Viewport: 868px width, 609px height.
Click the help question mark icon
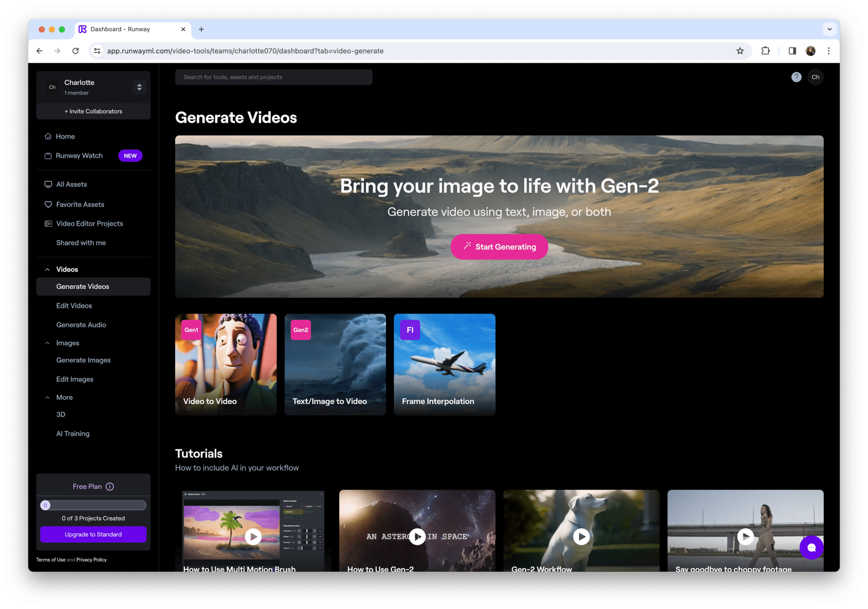pos(796,77)
